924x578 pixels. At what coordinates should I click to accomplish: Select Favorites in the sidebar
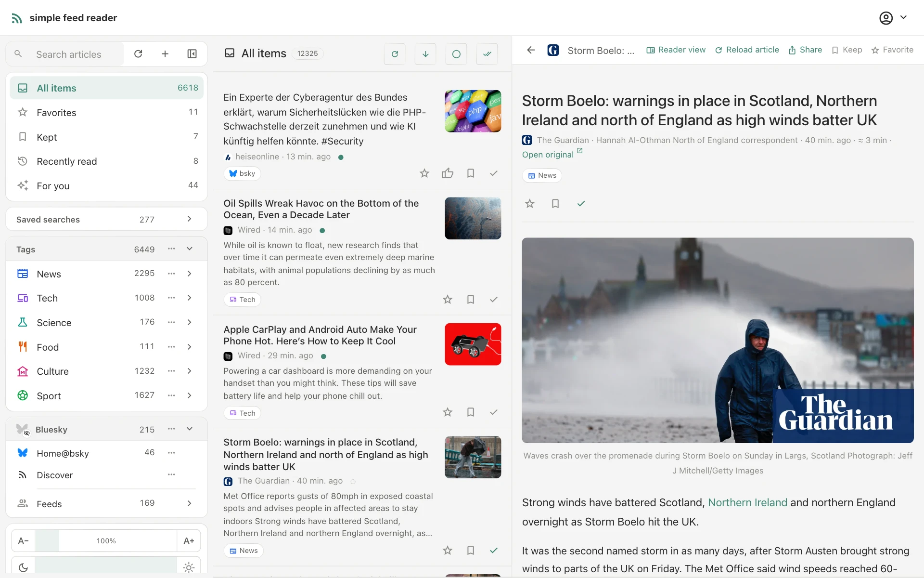click(106, 113)
